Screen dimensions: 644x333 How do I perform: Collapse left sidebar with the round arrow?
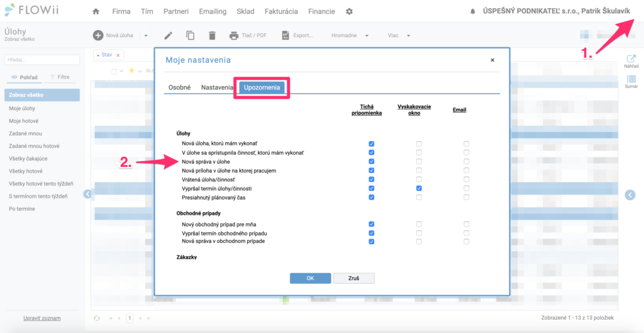coord(87,194)
